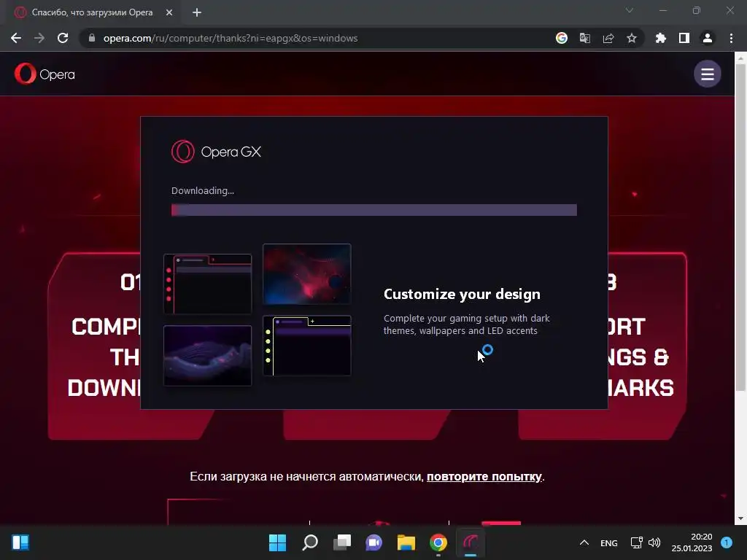747x560 pixels.
Task: Open the Windows Start menu
Action: point(277,542)
